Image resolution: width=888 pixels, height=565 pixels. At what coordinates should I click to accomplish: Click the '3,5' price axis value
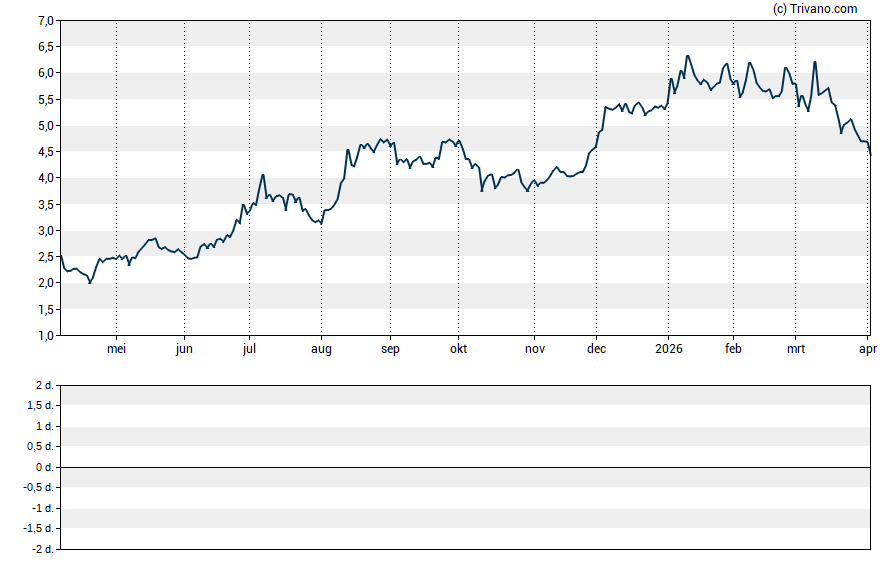coord(46,204)
